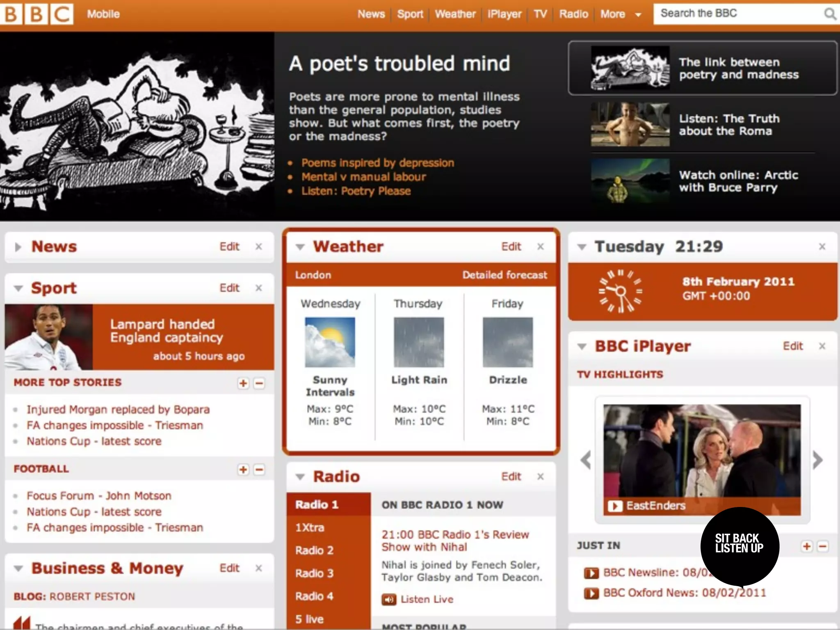Play BBC Newsline video icon
Image resolution: width=840 pixels, height=630 pixels.
[591, 573]
